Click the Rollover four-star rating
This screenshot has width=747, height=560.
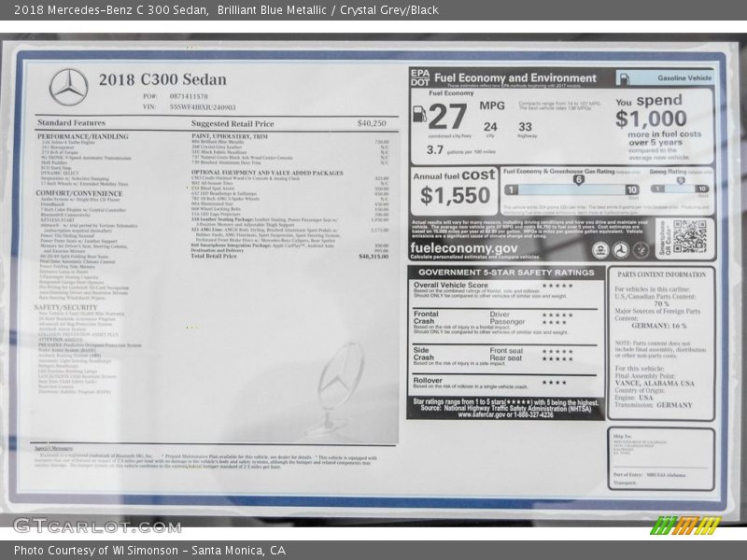click(x=554, y=383)
